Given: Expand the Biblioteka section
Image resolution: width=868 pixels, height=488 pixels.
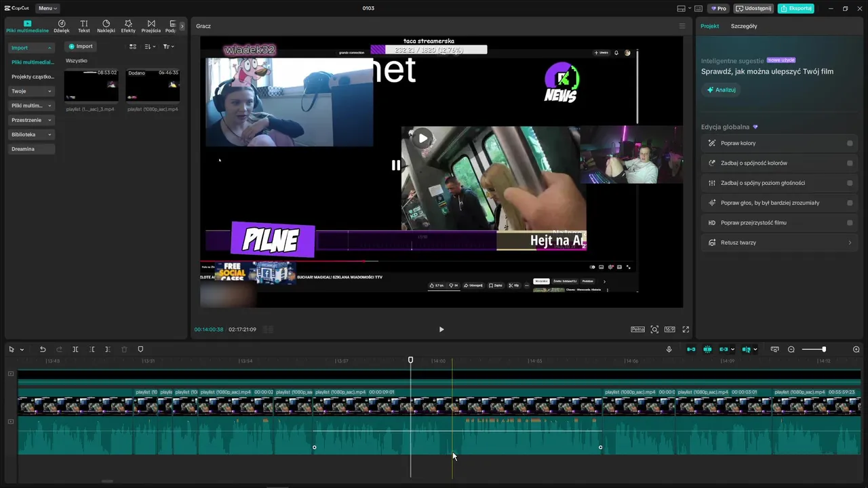Looking at the screenshot, I should pos(31,134).
